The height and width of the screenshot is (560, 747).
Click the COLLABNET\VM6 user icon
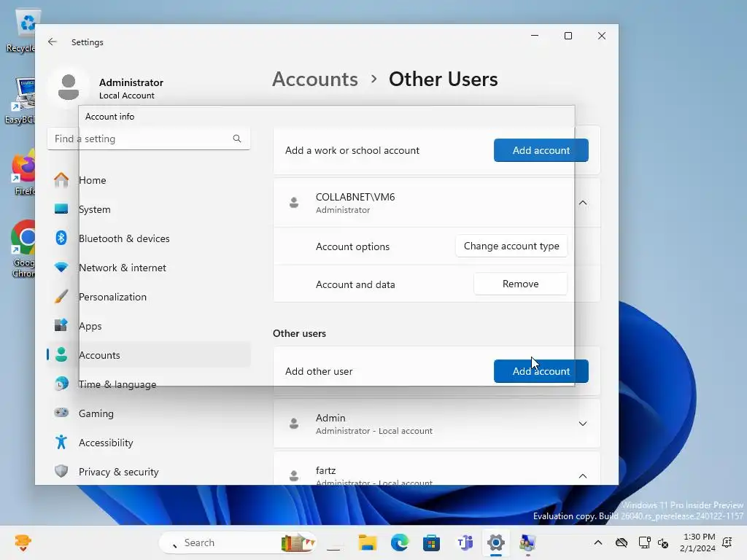[294, 203]
